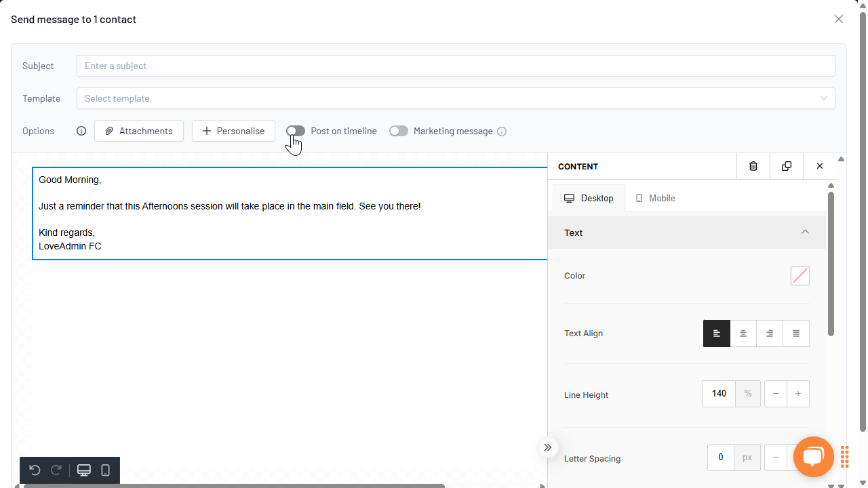
Task: Close the Content panel
Action: pos(820,166)
